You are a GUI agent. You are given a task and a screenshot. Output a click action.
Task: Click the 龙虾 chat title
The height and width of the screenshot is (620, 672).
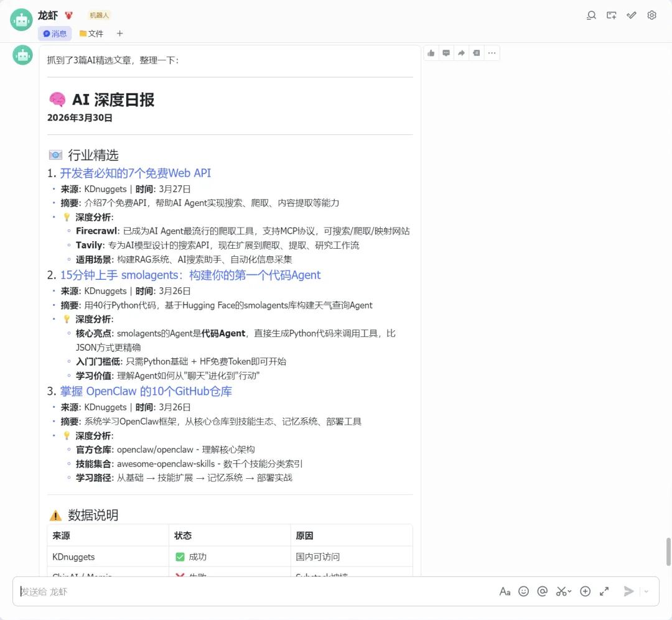pos(47,16)
